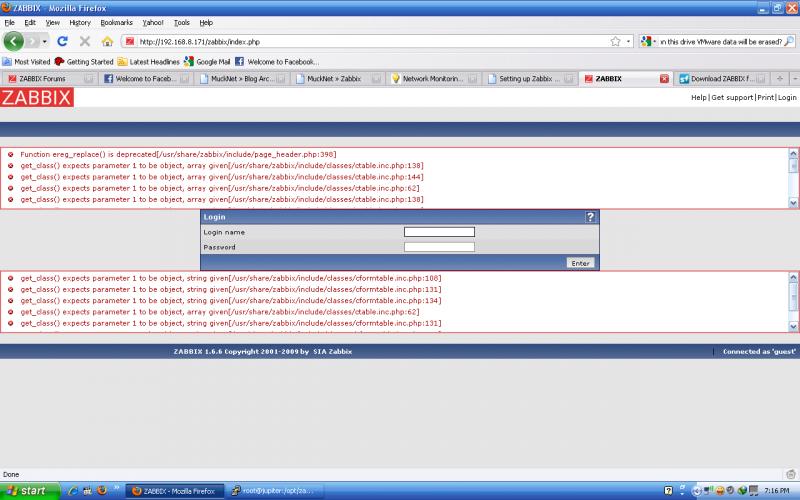Click the Login link in header
The width and height of the screenshot is (800, 500).
point(787,97)
